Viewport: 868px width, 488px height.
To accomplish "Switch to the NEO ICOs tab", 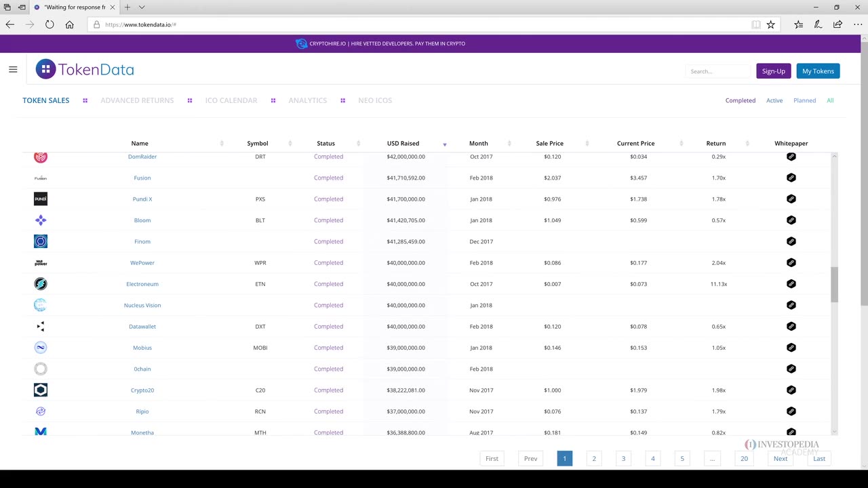I will coord(375,100).
